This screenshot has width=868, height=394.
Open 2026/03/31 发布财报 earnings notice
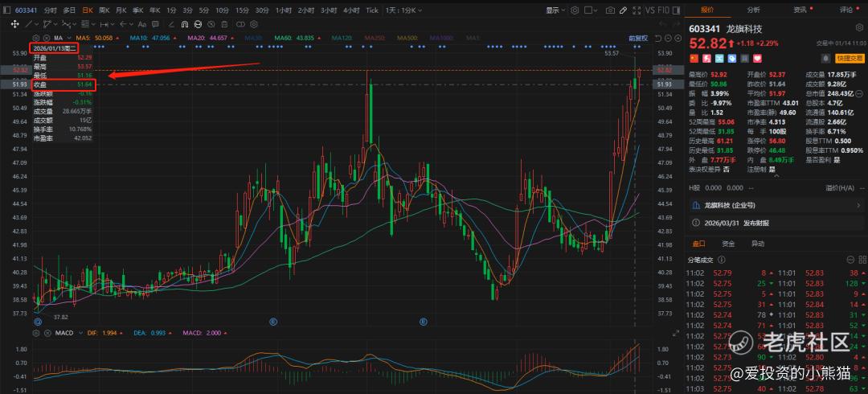click(776, 223)
